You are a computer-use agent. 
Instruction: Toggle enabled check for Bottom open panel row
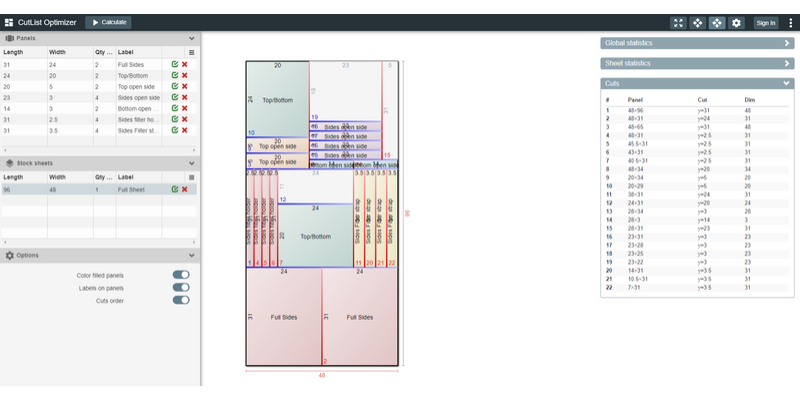pyautogui.click(x=175, y=108)
